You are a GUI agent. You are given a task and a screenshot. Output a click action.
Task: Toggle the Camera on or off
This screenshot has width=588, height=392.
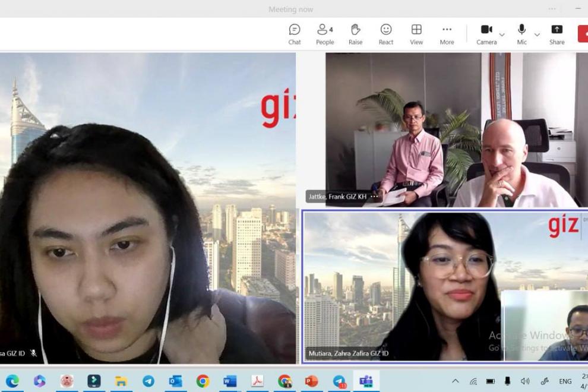486,34
